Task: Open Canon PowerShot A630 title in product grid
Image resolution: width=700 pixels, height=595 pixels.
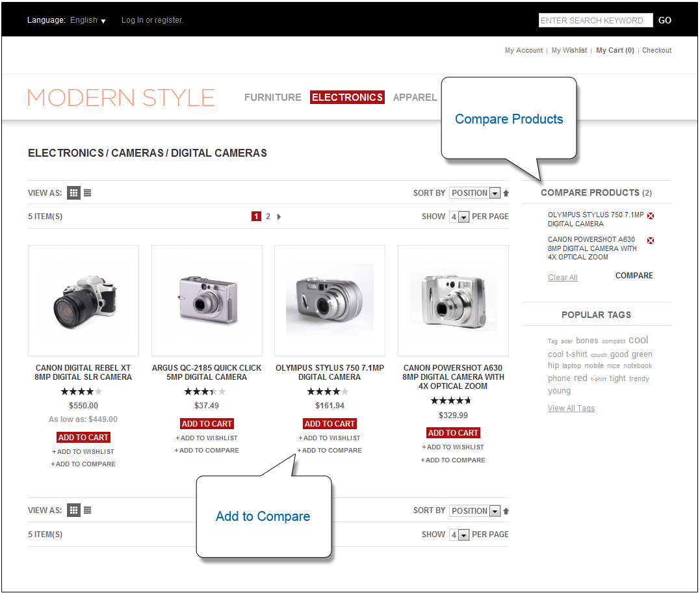Action: (453, 377)
